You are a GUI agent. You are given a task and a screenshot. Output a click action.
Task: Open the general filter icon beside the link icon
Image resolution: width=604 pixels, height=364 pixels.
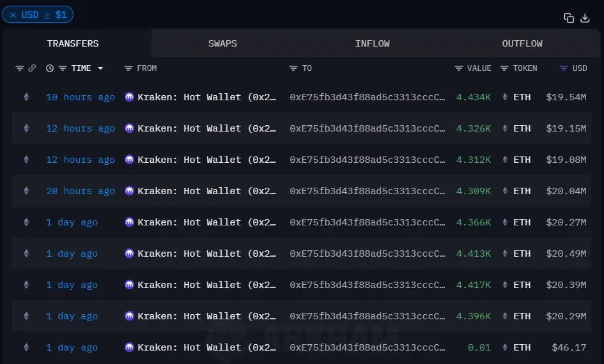(x=20, y=68)
